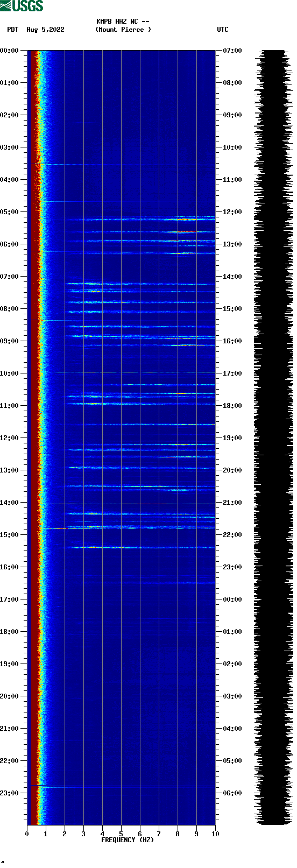
Task: Click the 22:00 UTC right-axis label
Action: point(232,535)
